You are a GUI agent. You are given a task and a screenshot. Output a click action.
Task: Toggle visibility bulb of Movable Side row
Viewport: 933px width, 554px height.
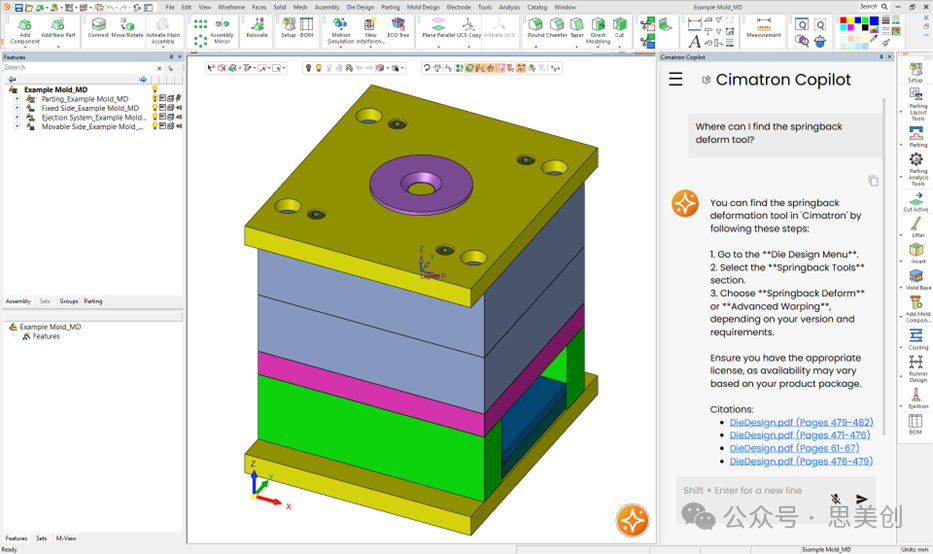click(x=155, y=126)
